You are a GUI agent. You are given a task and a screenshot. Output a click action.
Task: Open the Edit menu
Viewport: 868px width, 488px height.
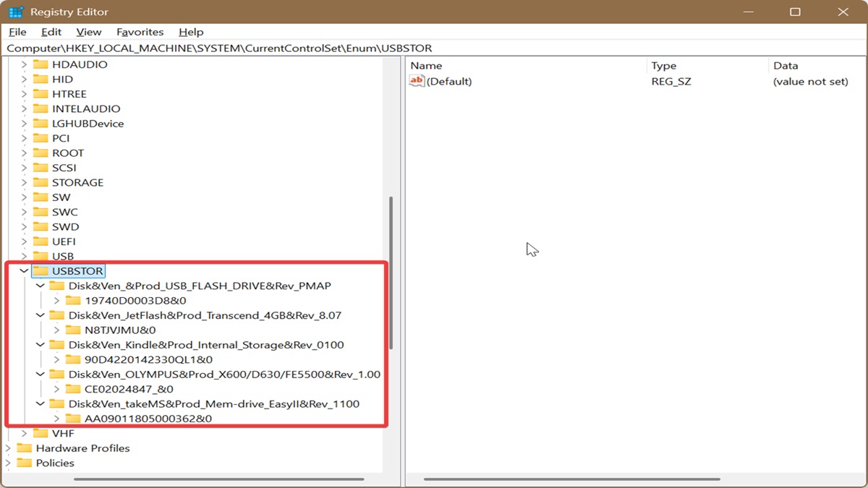coord(51,32)
